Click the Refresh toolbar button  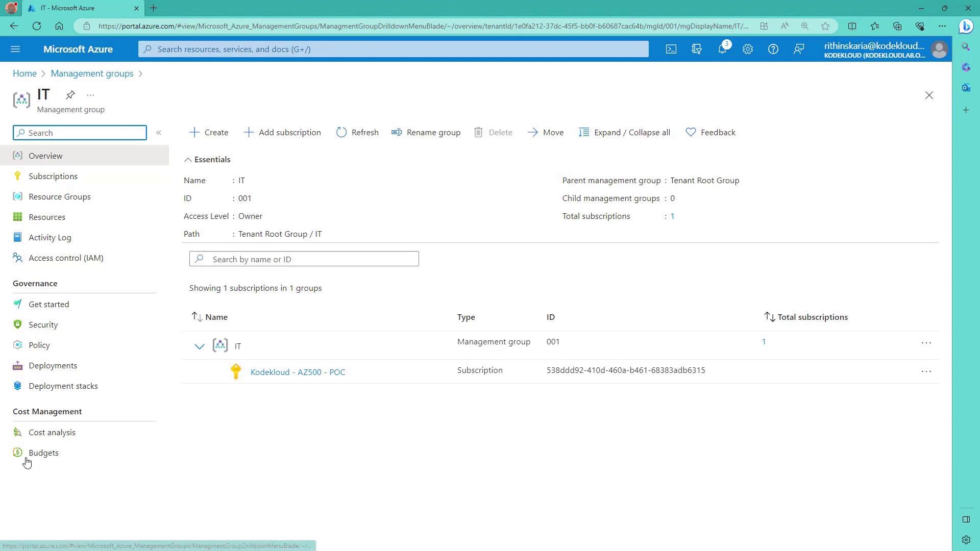point(357,132)
